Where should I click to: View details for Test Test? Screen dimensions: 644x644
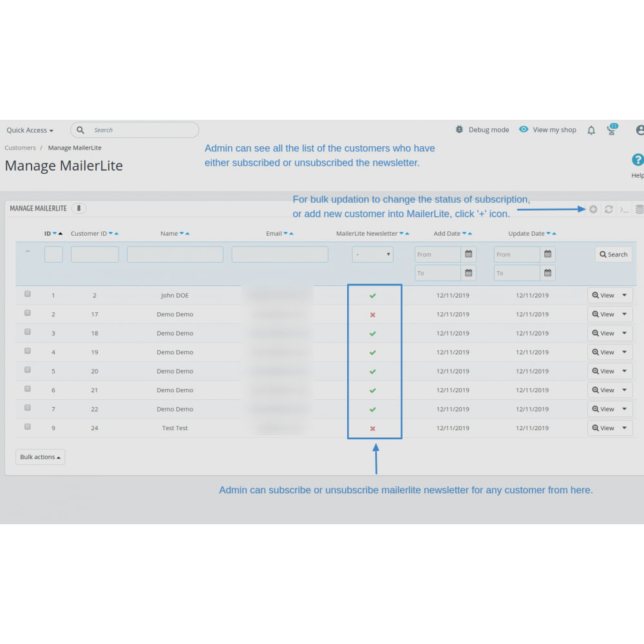[x=603, y=428]
